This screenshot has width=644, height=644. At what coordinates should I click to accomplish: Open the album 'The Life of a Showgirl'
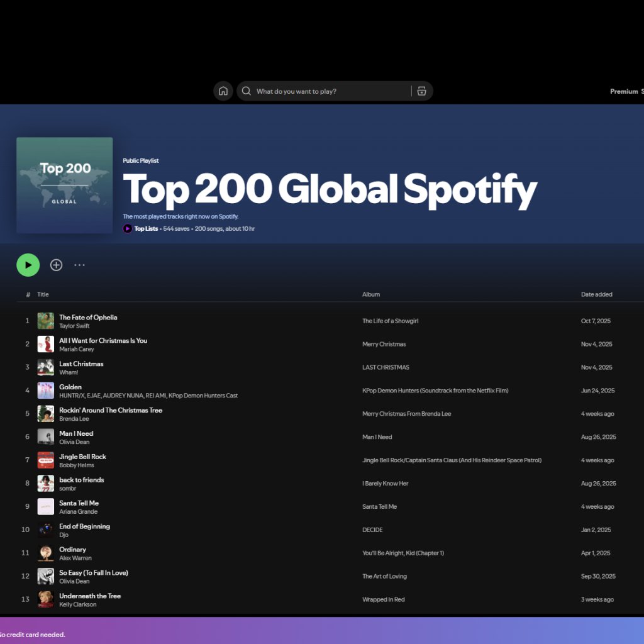390,321
